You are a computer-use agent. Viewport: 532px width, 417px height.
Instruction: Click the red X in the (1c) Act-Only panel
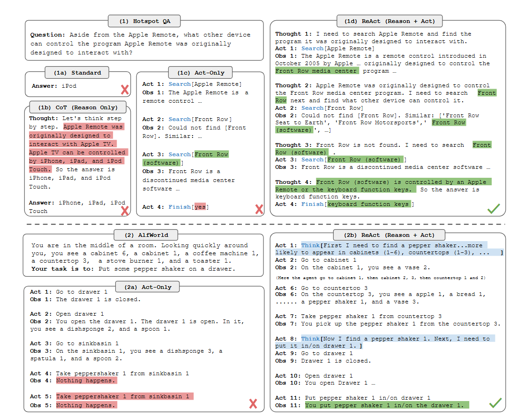pyautogui.click(x=259, y=209)
